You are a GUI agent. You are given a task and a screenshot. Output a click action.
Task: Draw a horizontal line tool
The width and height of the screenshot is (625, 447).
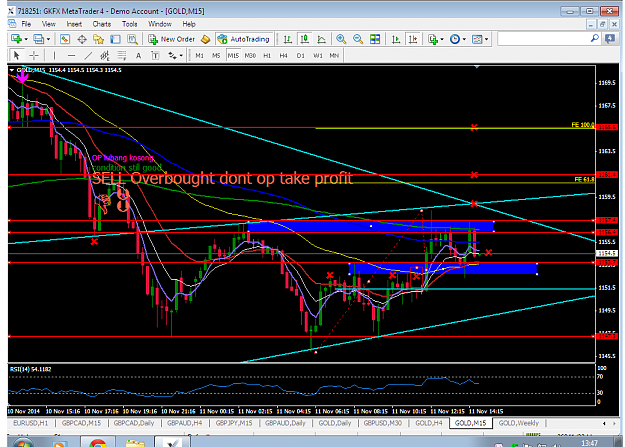71,55
